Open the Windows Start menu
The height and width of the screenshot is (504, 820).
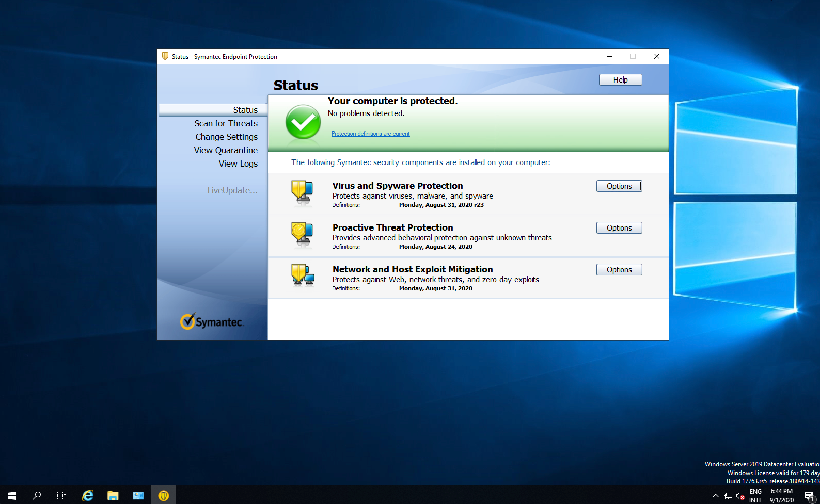[12, 495]
